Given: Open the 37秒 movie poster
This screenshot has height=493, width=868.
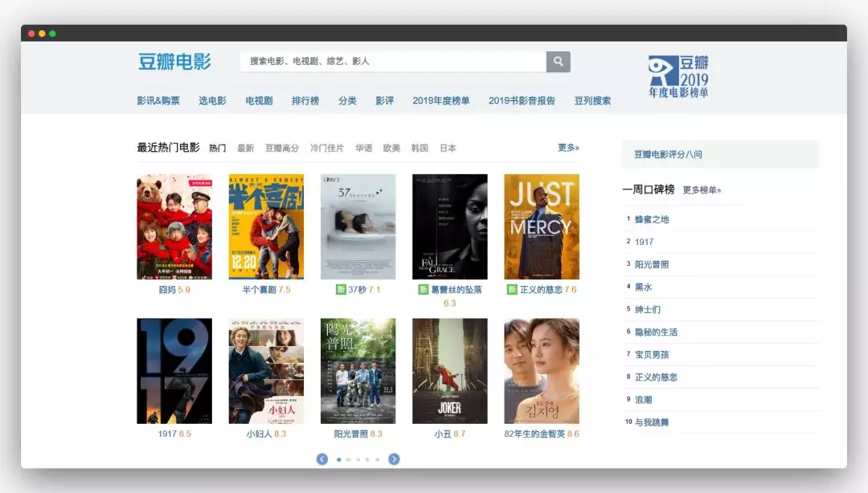Looking at the screenshot, I should pos(358,227).
